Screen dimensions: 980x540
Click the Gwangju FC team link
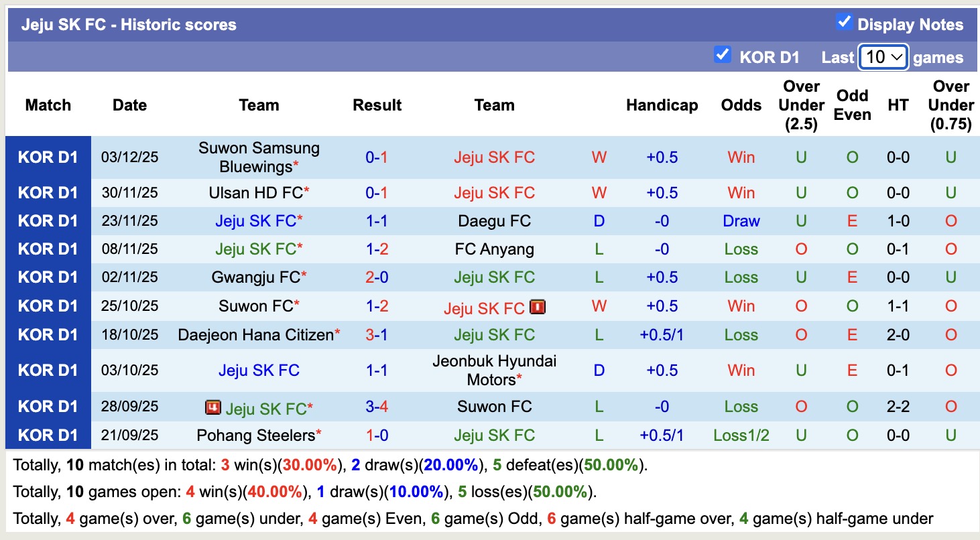[x=256, y=277]
